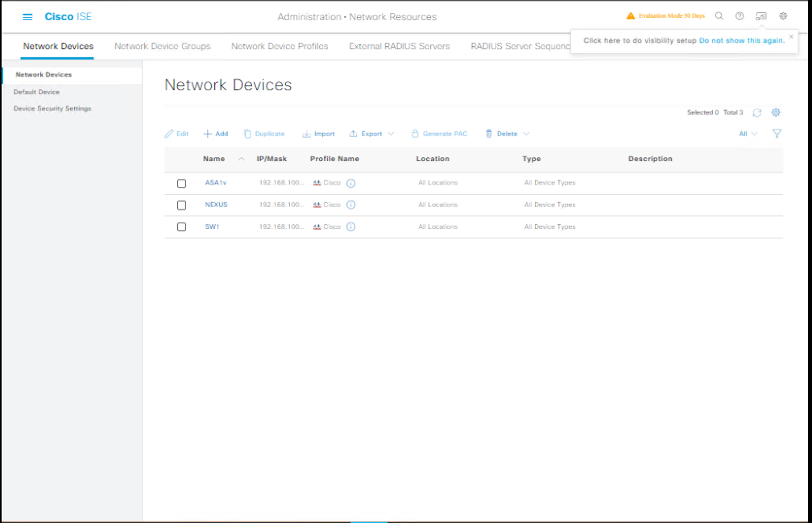The image size is (812, 523).
Task: Click Cisco profile icon in NEXUS row
Action: tap(317, 205)
